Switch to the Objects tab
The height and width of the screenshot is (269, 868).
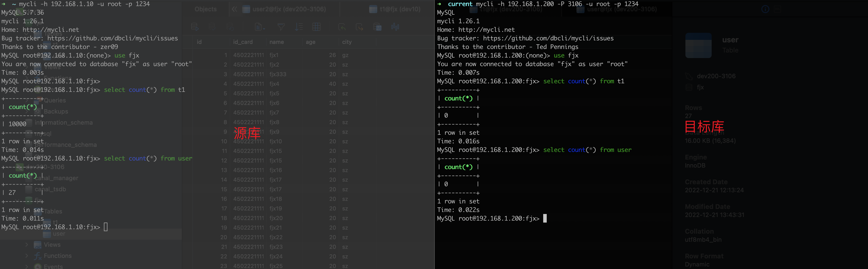point(206,9)
